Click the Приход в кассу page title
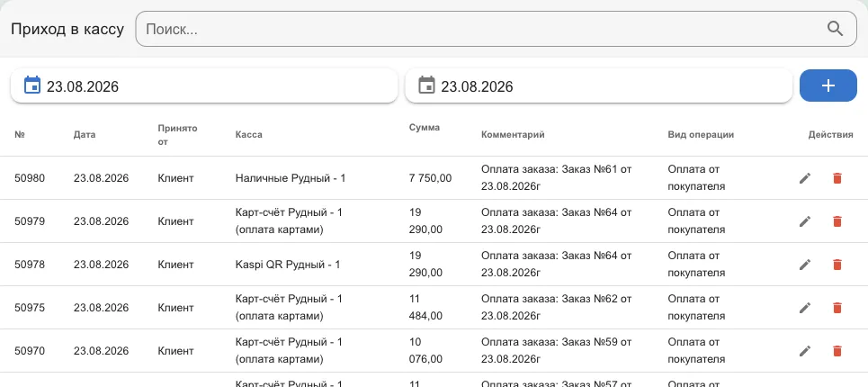Image resolution: width=868 pixels, height=387 pixels. tap(67, 29)
